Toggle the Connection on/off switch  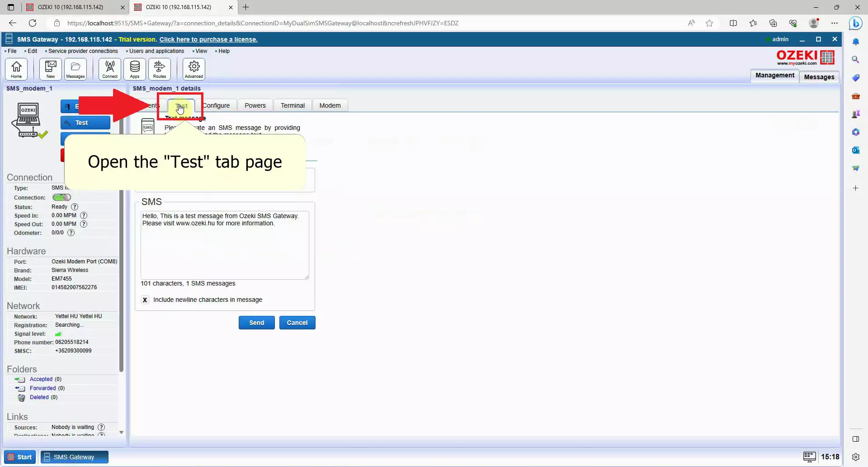(x=61, y=197)
